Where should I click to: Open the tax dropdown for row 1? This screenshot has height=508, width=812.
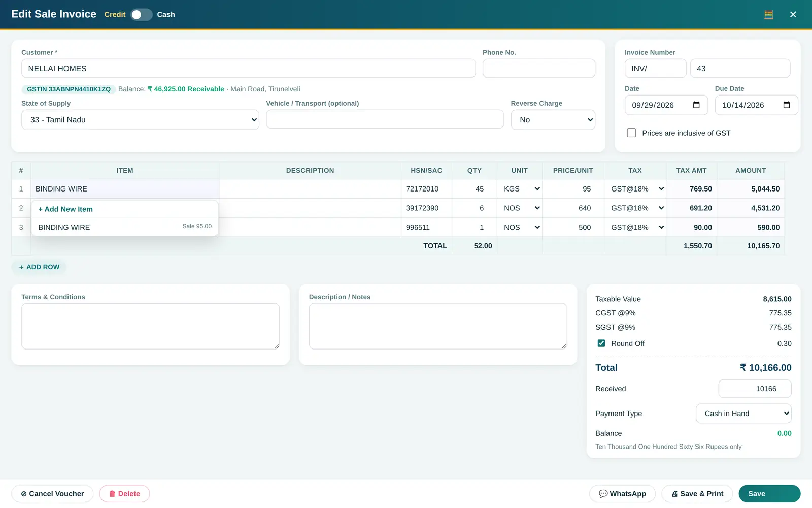[635, 189]
